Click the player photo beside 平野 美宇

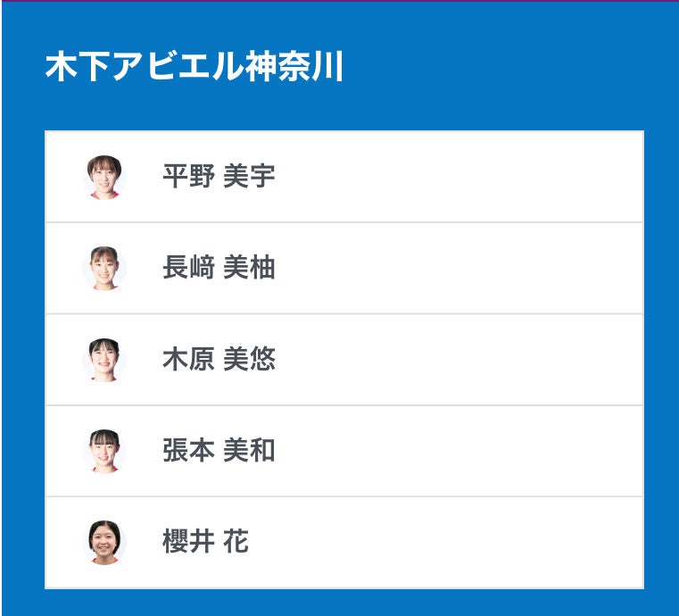pyautogui.click(x=104, y=177)
